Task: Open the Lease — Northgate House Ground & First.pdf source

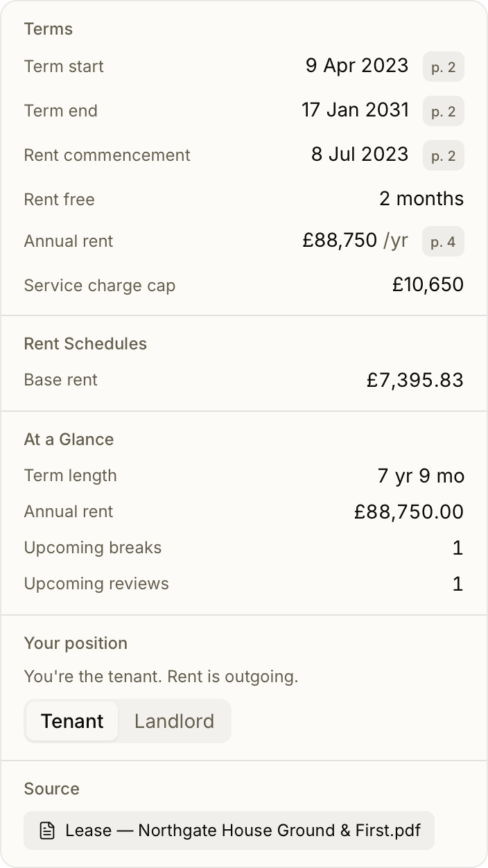Action: (229, 831)
